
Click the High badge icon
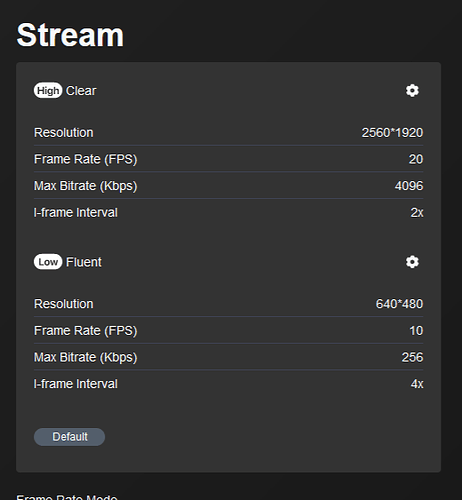[x=48, y=91]
